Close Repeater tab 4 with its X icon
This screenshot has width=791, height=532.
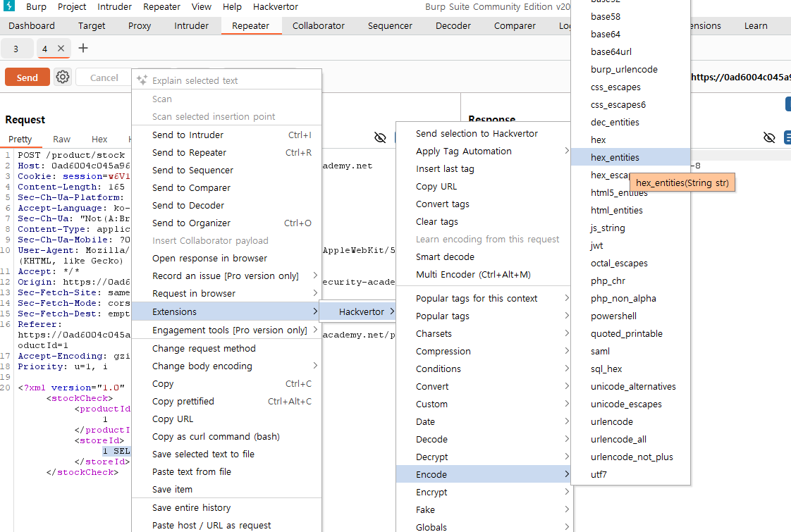61,49
